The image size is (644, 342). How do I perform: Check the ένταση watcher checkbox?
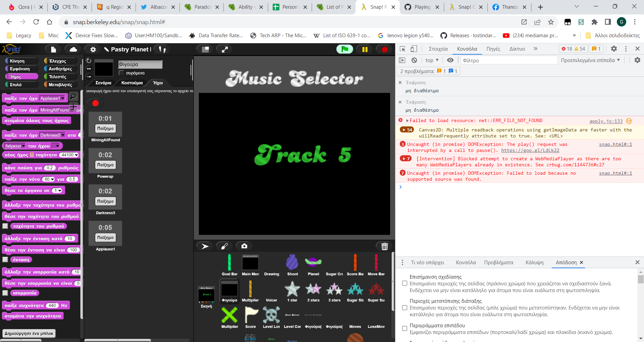(5, 259)
